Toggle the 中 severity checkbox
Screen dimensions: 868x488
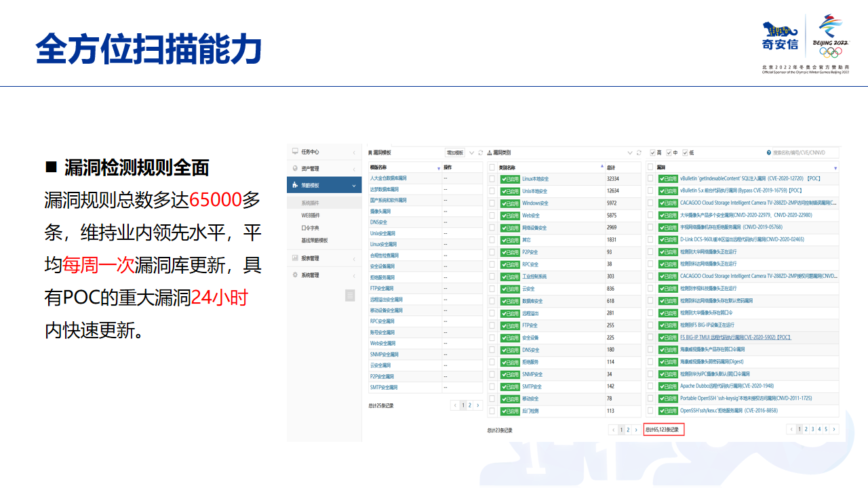point(669,153)
